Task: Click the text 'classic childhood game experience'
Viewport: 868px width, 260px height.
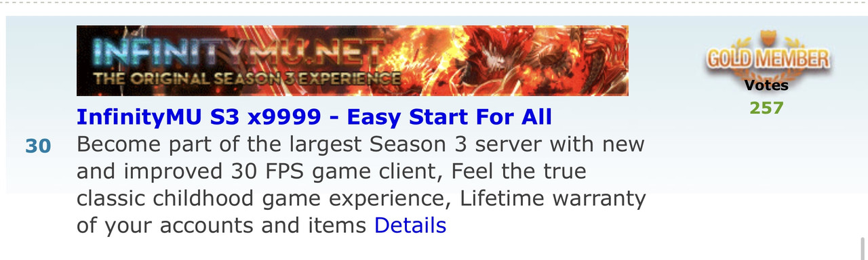Action: 264,198
